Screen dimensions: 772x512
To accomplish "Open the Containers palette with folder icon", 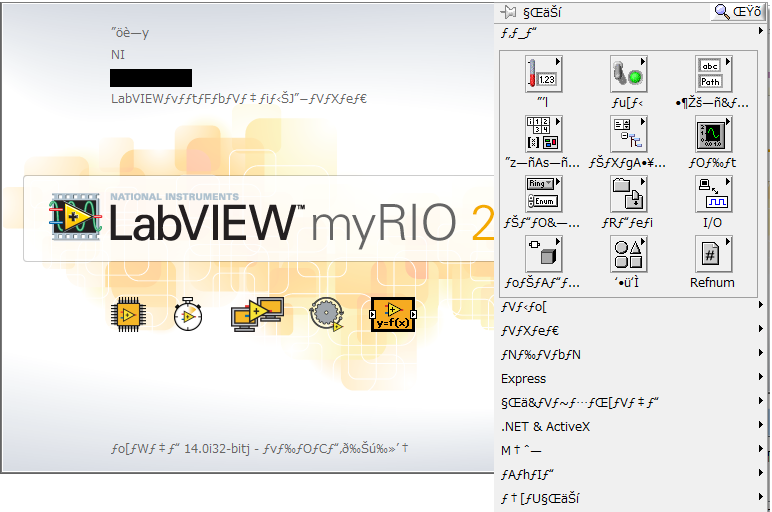I will tap(629, 194).
